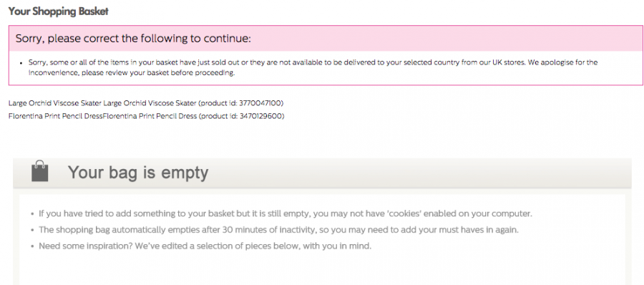Click the sold-out items error message text
Screen dimensions: 644x285
click(313, 68)
